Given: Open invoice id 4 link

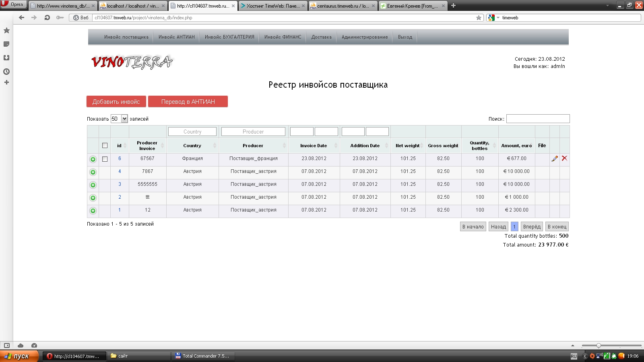Looking at the screenshot, I should (x=120, y=171).
